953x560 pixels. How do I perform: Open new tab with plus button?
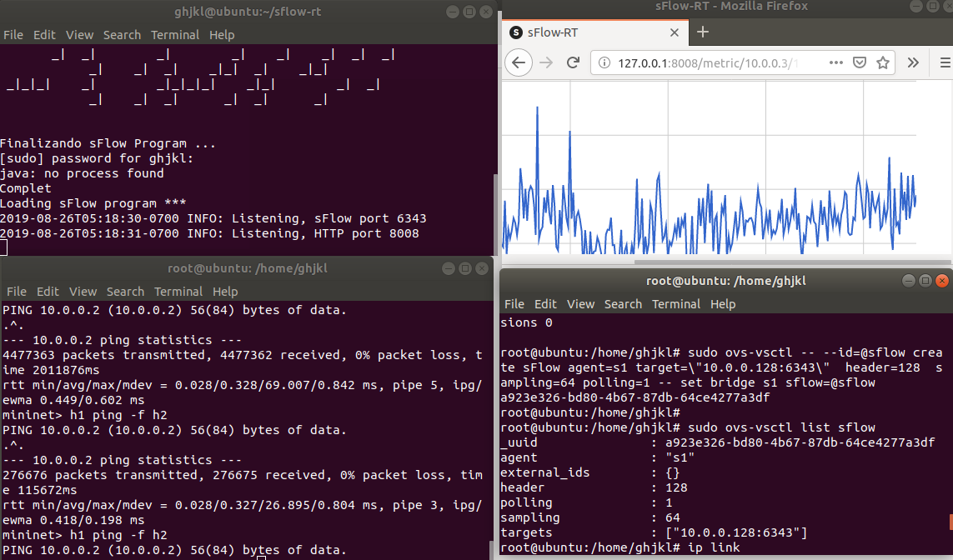tap(702, 32)
